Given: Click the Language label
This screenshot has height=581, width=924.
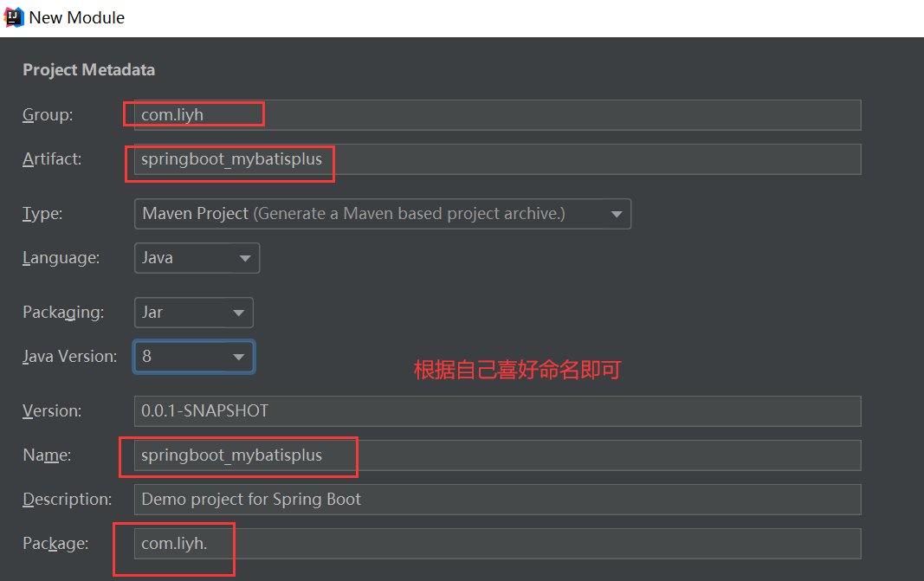Looking at the screenshot, I should [x=61, y=257].
